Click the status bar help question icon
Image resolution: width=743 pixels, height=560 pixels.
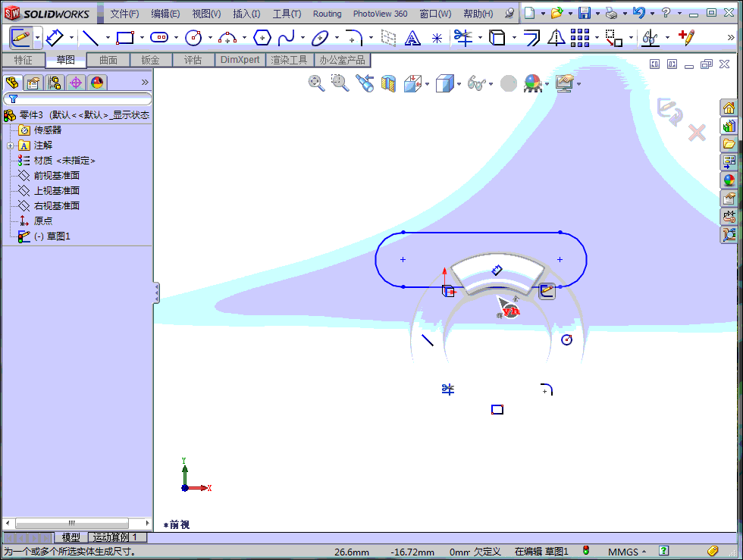click(664, 550)
